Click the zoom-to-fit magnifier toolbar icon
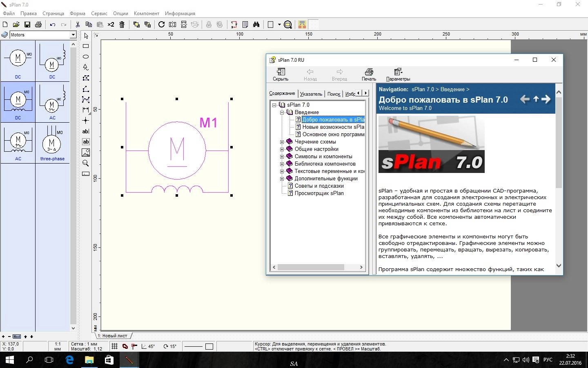Viewport: 588px width, 368px height. tap(288, 25)
